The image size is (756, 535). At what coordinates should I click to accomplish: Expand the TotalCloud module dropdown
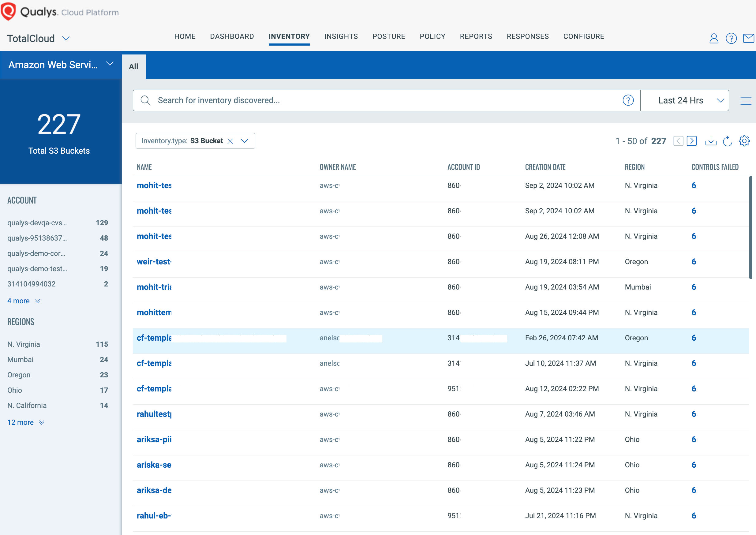(x=66, y=39)
